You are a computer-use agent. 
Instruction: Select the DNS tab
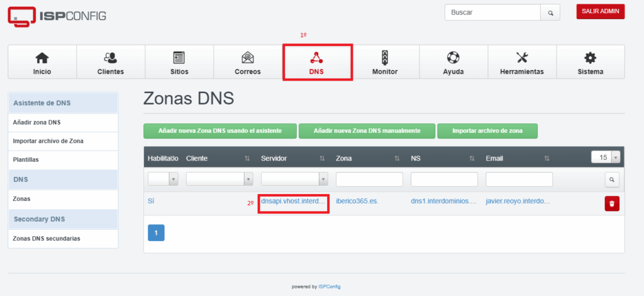pyautogui.click(x=316, y=63)
